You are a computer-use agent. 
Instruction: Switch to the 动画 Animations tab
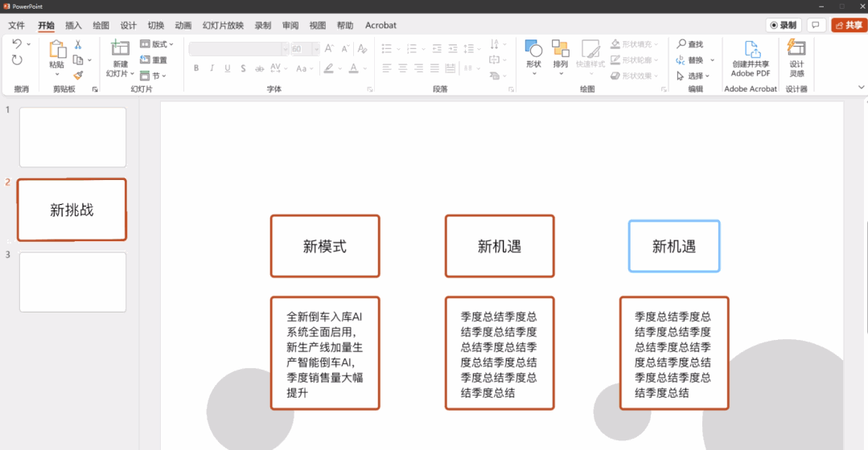183,26
